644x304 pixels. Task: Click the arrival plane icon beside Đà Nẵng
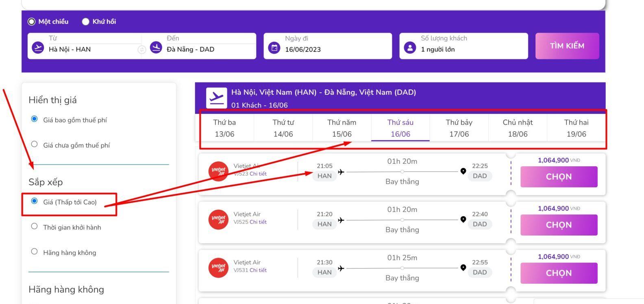[156, 48]
